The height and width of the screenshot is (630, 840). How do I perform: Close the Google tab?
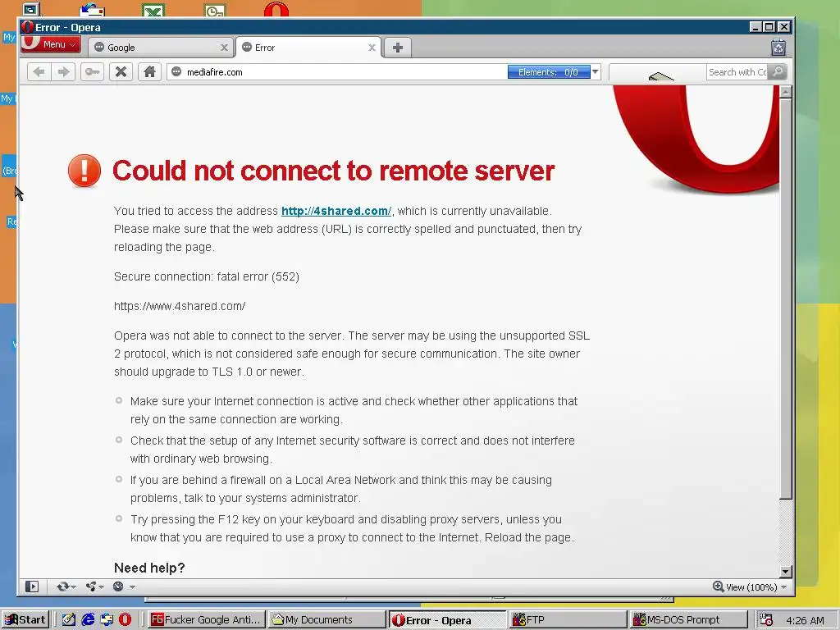click(224, 48)
